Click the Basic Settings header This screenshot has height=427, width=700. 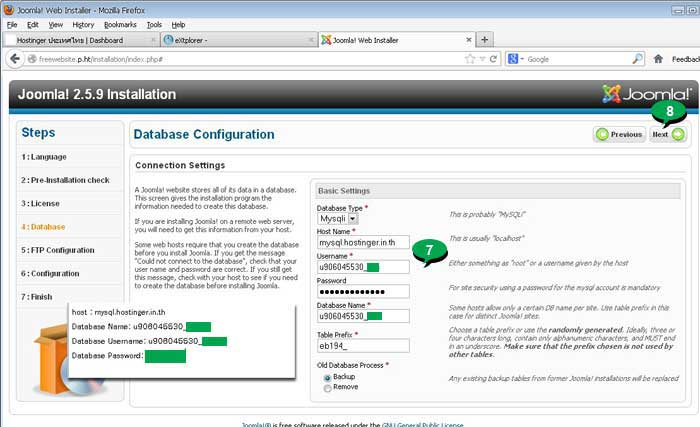pyautogui.click(x=498, y=191)
